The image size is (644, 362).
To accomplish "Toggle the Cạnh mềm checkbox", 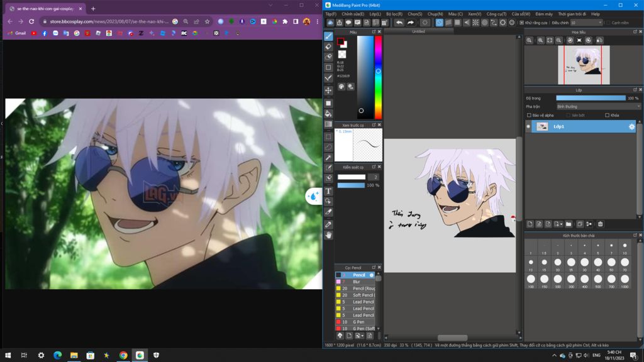I will [x=608, y=23].
